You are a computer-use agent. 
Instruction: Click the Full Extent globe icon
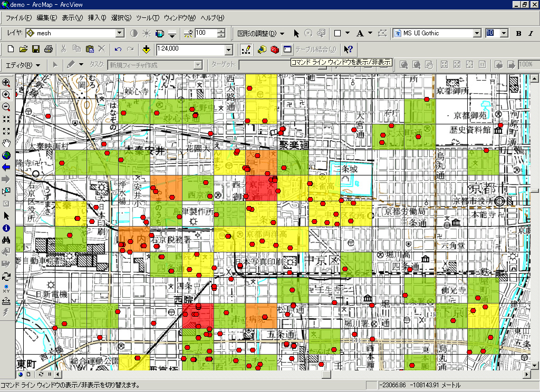click(6, 155)
